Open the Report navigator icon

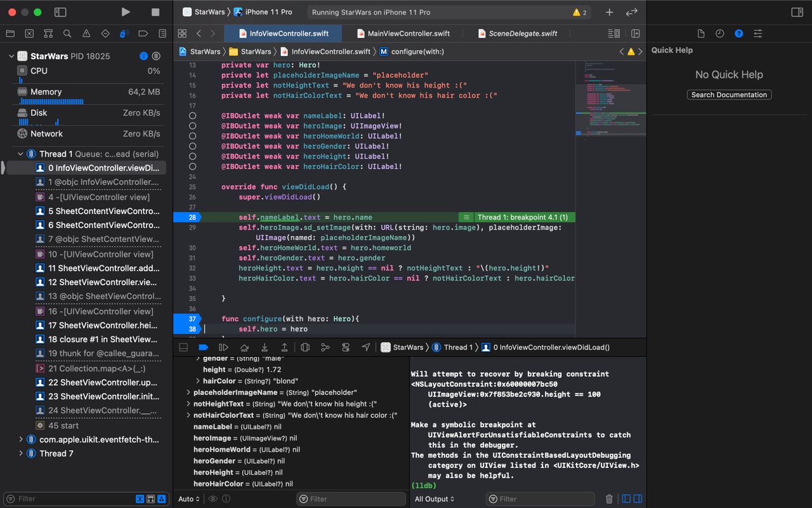(162, 34)
